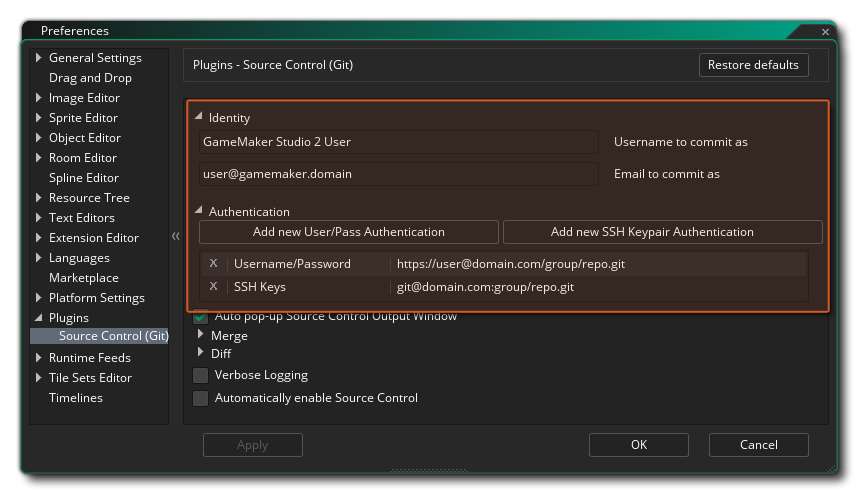Enable Verbose Logging checkbox
858x494 pixels.
click(x=200, y=376)
